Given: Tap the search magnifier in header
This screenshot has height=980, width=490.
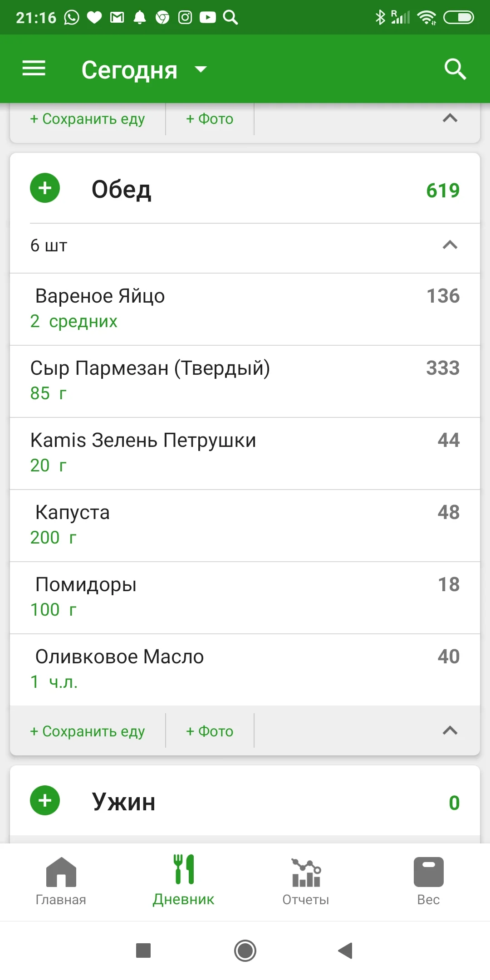Looking at the screenshot, I should pyautogui.click(x=455, y=69).
